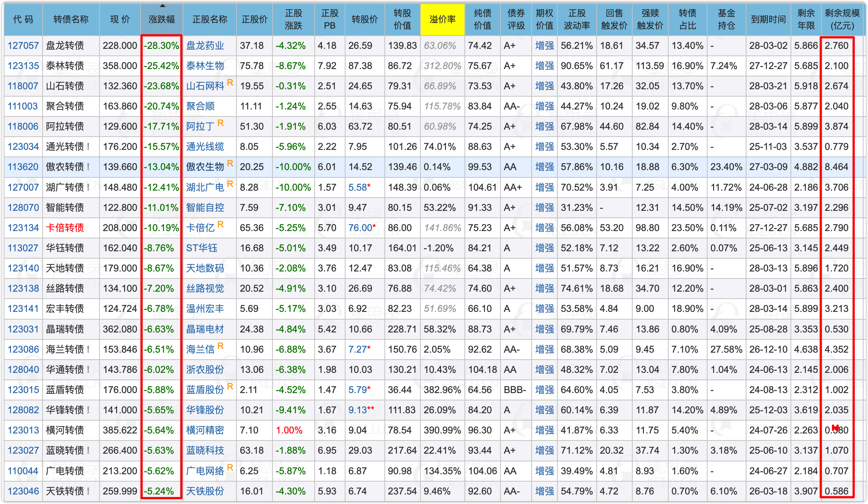The image size is (868, 504).
Task: Click 增强 link in 盘龙转债 row
Action: 544,46
